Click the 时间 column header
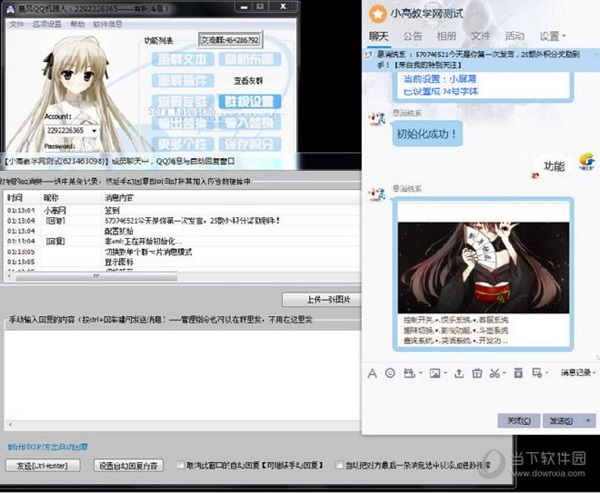 [15, 198]
